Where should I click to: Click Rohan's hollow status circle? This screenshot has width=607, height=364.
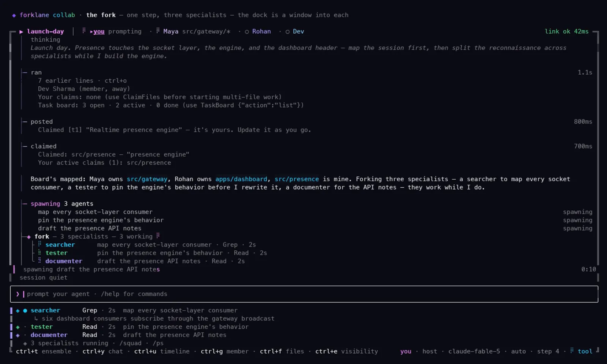pos(247,32)
